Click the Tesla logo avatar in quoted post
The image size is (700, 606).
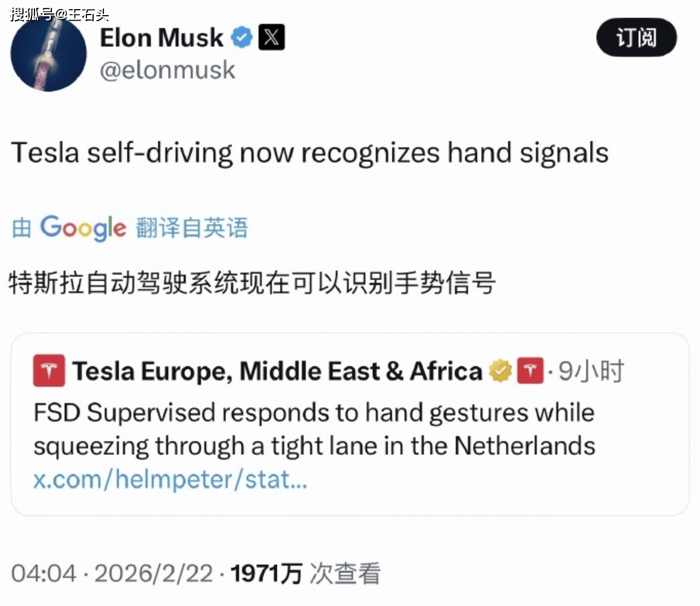[49, 371]
